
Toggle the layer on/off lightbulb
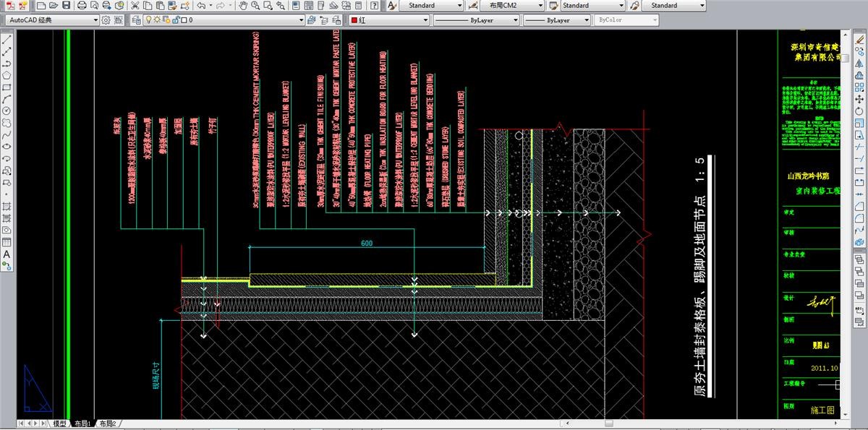[x=148, y=20]
